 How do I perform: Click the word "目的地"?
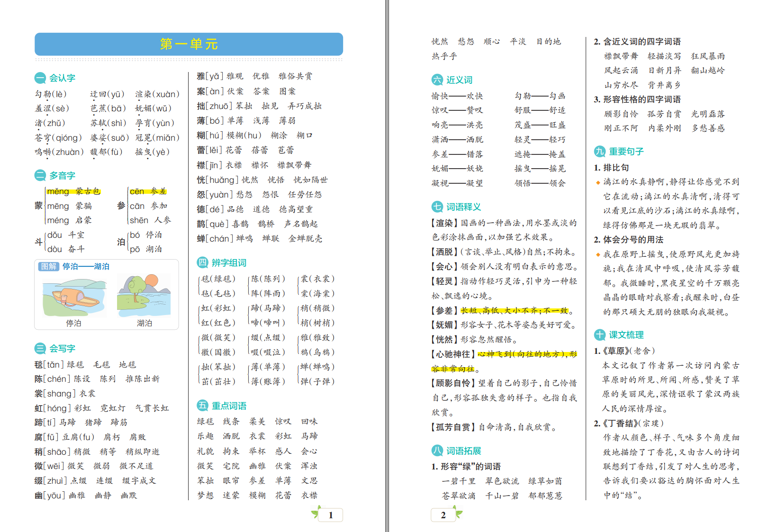[x=549, y=42]
